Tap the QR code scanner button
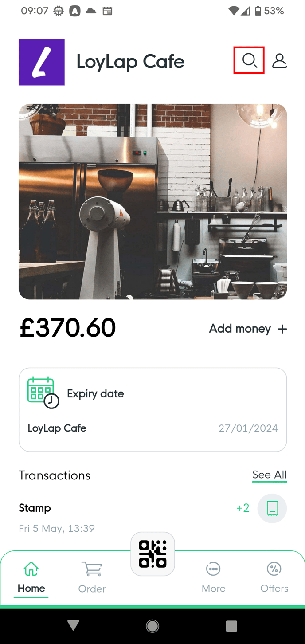This screenshot has height=644, width=305. point(152,554)
